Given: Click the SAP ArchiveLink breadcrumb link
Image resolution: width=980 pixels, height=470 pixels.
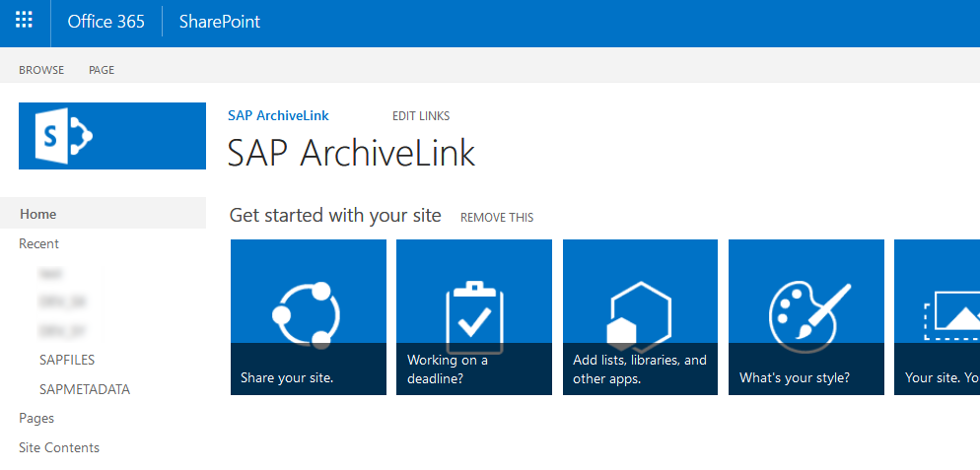Looking at the screenshot, I should [278, 115].
